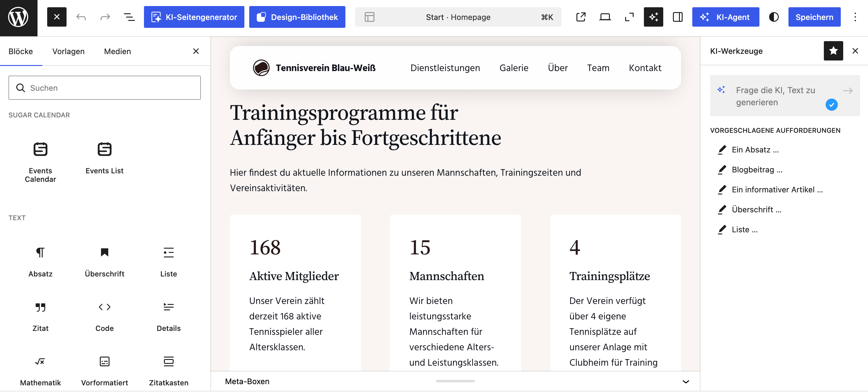
Task: Select the Tennisverein Blau-Weiß site title
Action: (x=325, y=68)
